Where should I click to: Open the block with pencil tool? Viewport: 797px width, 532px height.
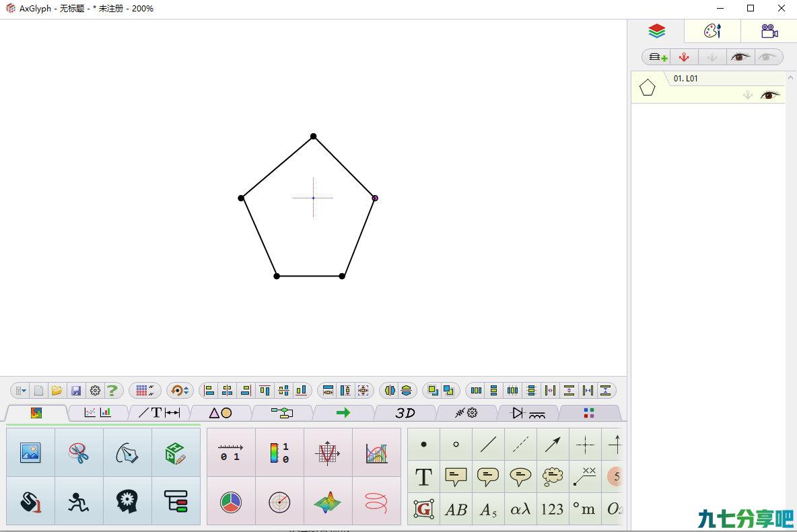tap(176, 452)
